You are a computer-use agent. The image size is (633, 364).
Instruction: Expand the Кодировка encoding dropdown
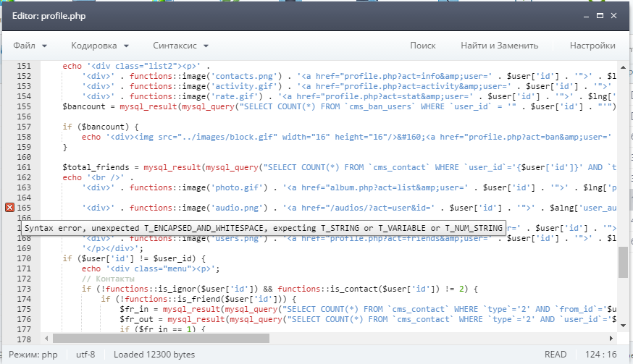[x=99, y=46]
